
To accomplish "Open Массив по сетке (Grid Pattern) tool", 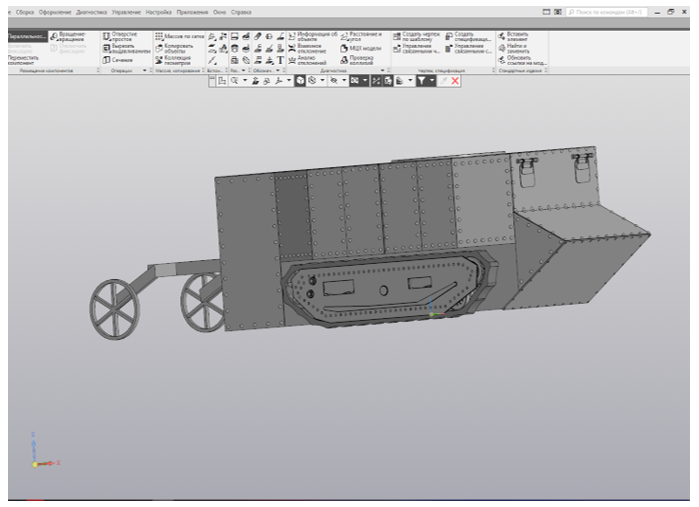I will [177, 35].
